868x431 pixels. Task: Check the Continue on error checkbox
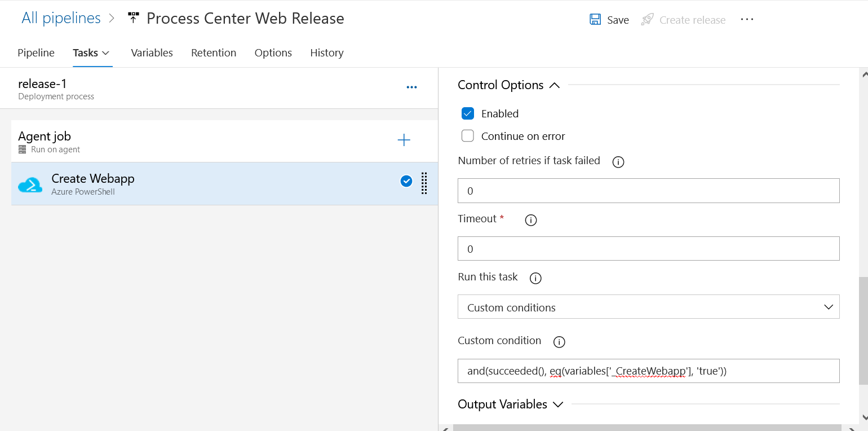pos(468,136)
